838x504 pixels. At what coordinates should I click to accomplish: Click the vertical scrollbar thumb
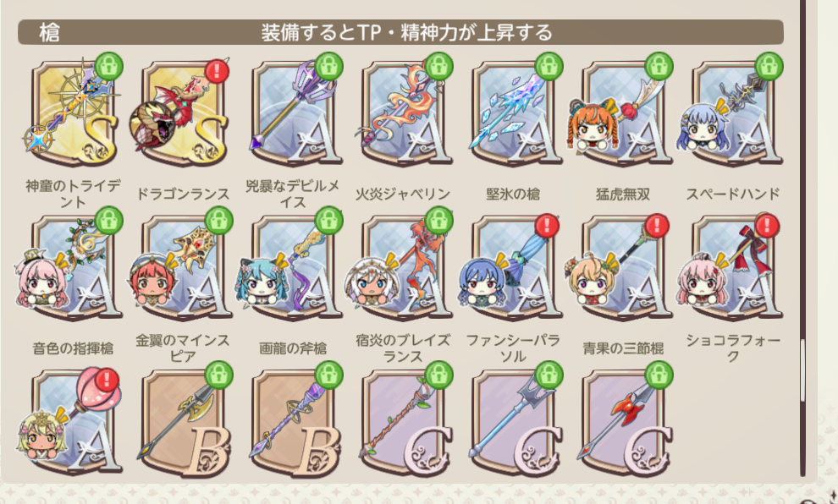click(x=802, y=370)
